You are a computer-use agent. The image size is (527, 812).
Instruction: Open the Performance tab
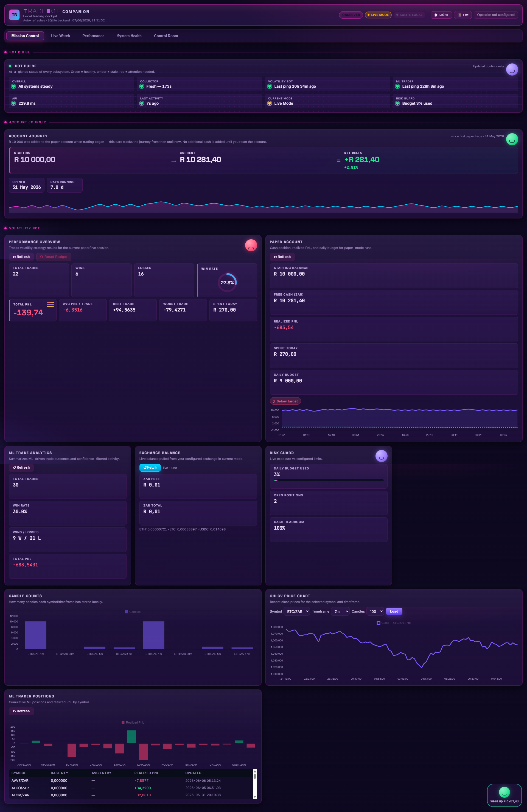pos(93,36)
